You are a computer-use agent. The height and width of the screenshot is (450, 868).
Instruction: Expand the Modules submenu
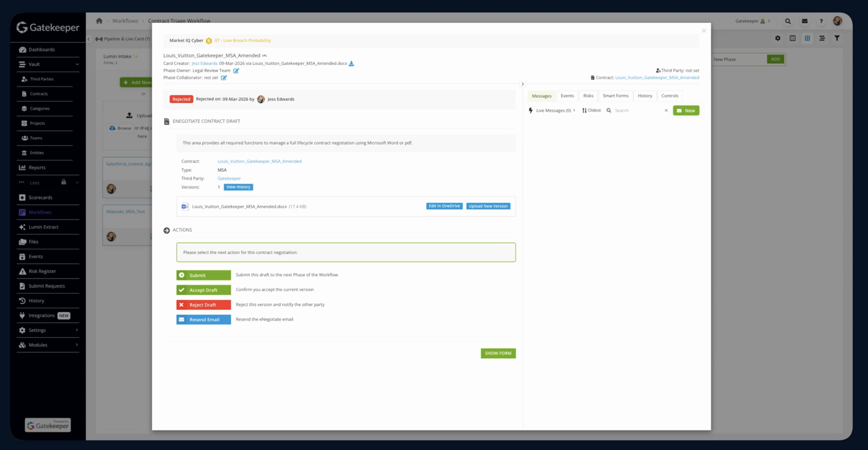(77, 345)
